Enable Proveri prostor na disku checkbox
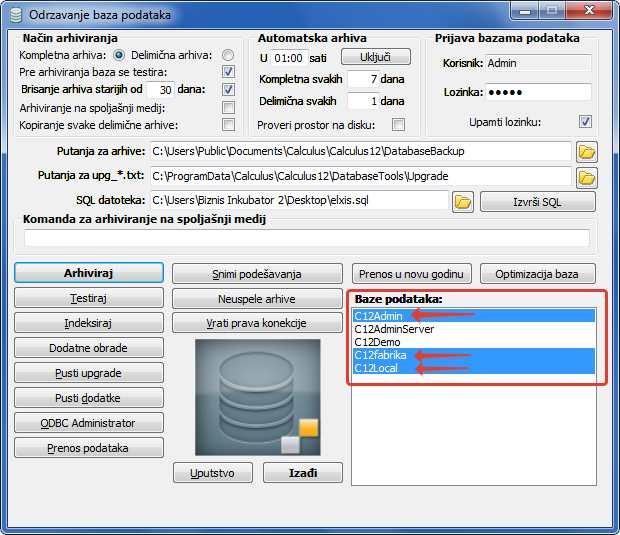Image resolution: width=620 pixels, height=535 pixels. click(399, 125)
